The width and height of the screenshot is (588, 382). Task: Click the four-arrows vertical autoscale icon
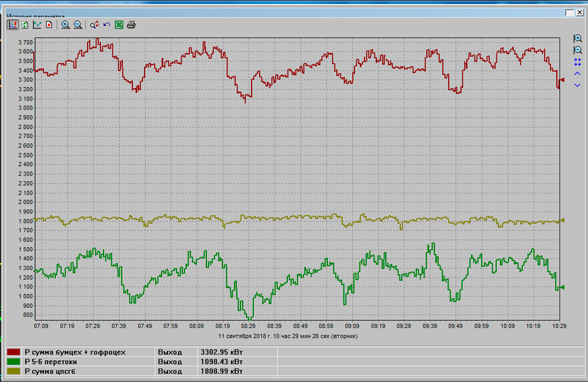pos(577,62)
